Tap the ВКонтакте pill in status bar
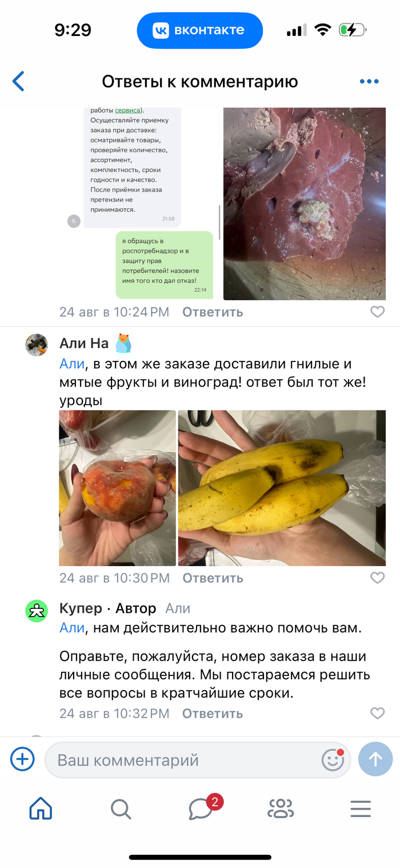Viewport: 400px width, 868px height. pyautogui.click(x=200, y=30)
